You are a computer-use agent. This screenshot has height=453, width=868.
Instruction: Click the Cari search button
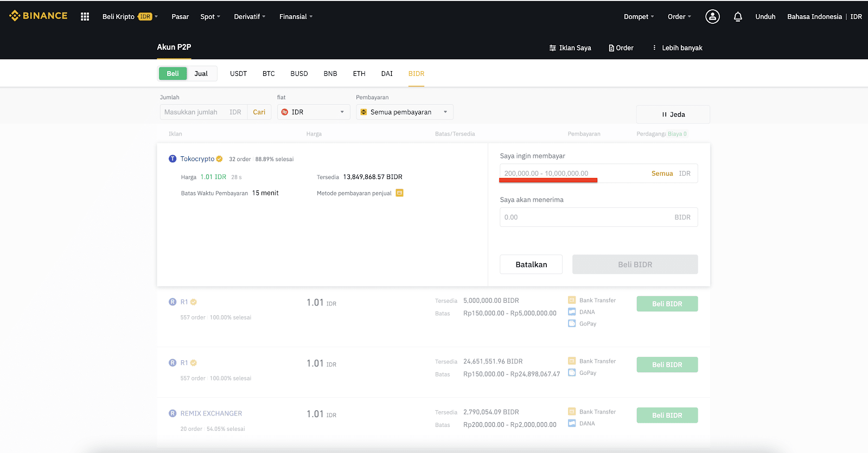click(259, 112)
